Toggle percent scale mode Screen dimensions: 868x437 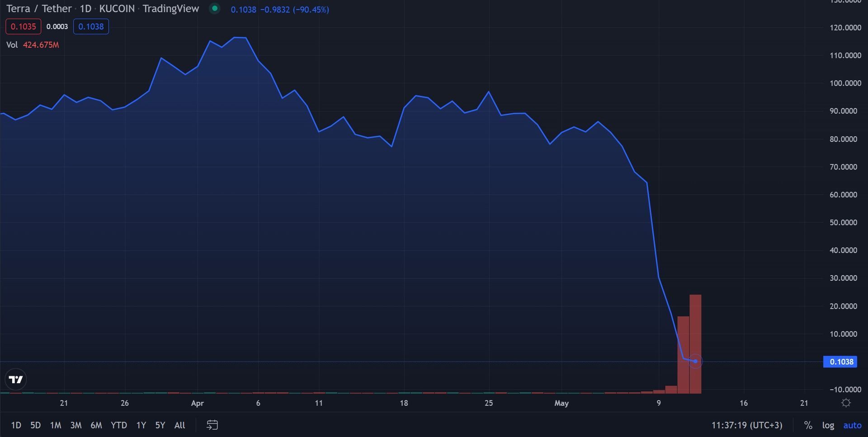[808, 425]
